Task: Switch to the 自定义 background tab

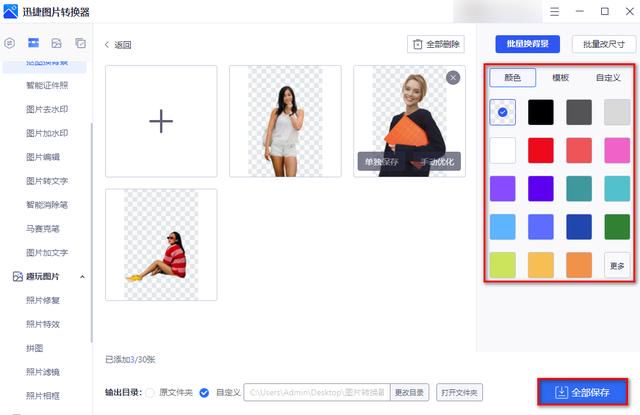Action: pos(608,78)
